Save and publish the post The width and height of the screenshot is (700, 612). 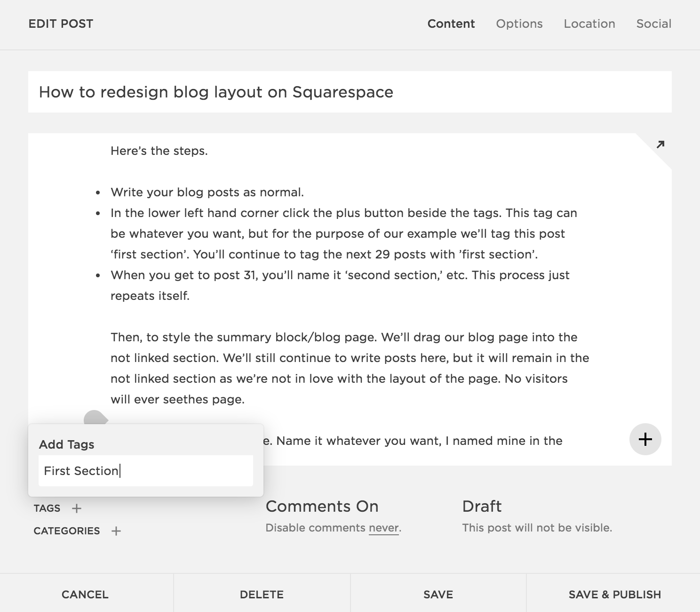tap(615, 594)
